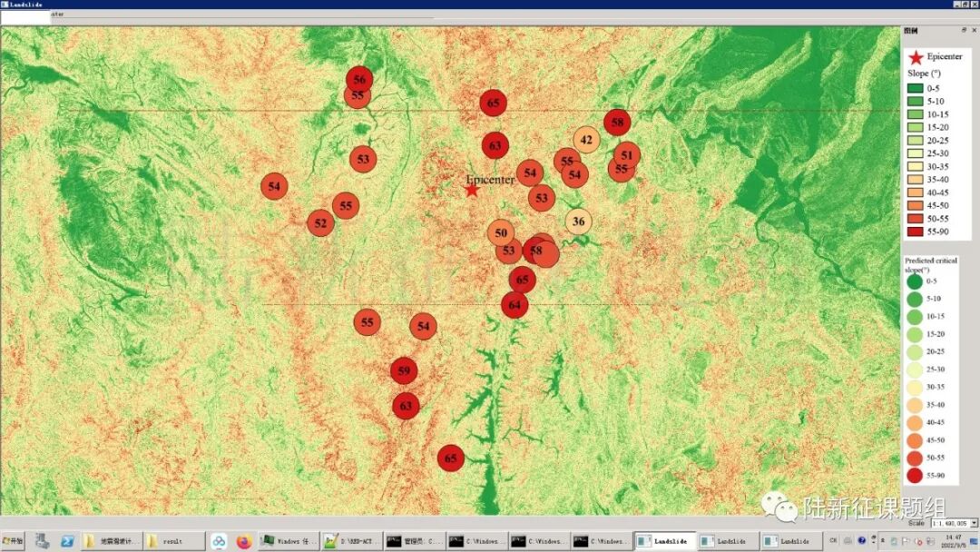980x552 pixels.
Task: Click the Server Manager taskbar icon
Action: pos(42,542)
